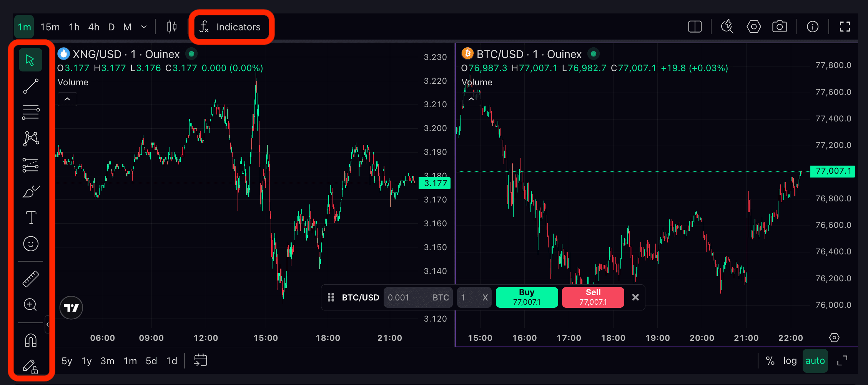Switch to the 15m time interval
The image size is (868, 385).
click(50, 27)
